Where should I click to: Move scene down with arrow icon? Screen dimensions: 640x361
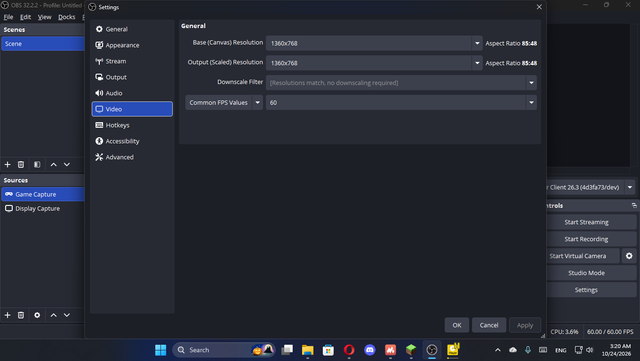(67, 164)
